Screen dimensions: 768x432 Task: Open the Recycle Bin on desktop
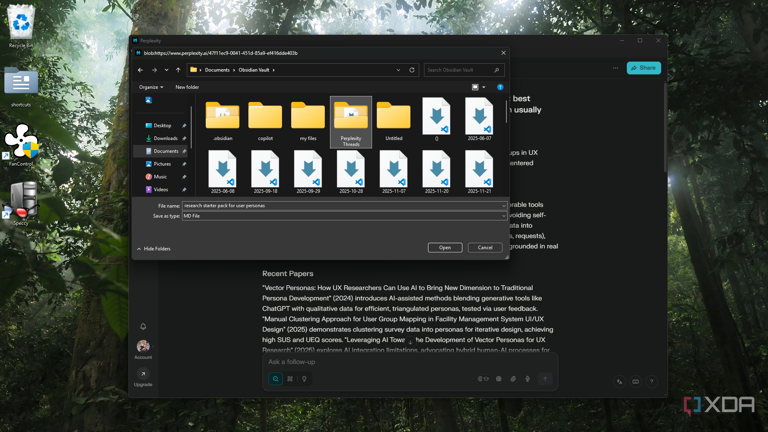click(20, 25)
